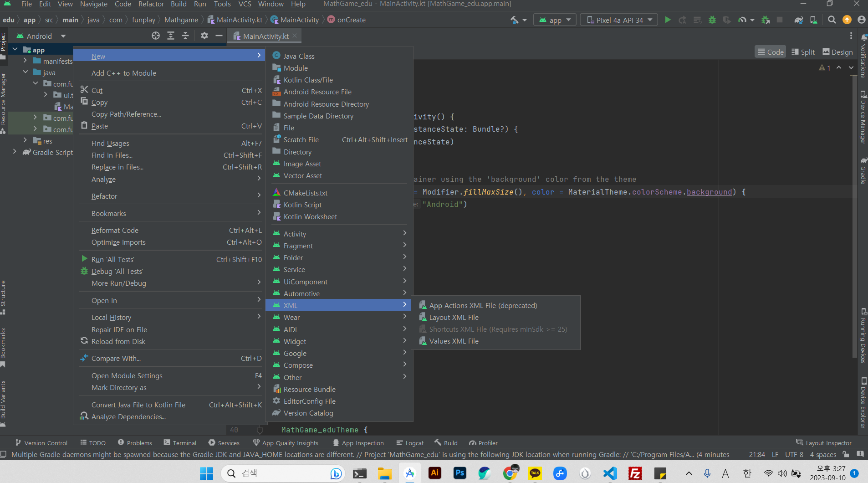Screen dimensions: 868x483
Task: Click the Debug app bug icon
Action: coord(712,20)
